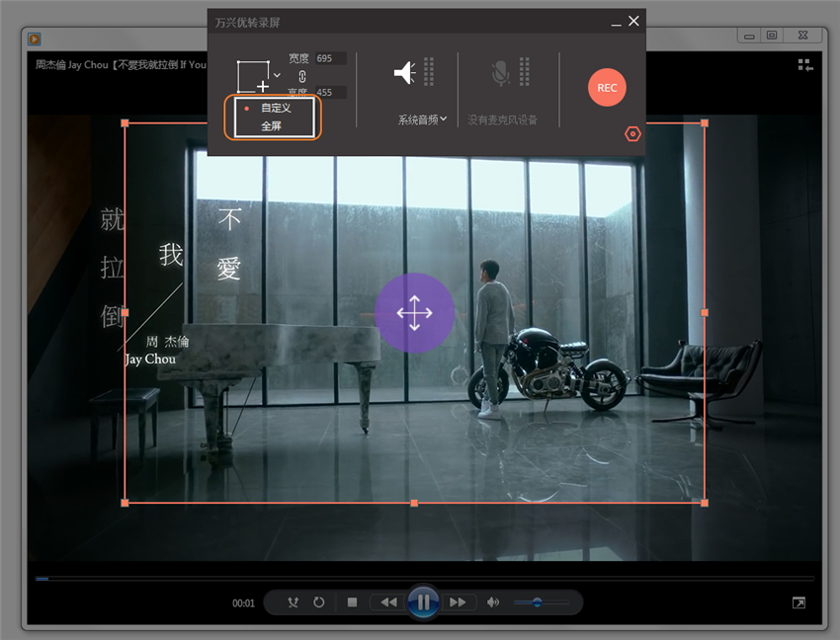Start recording with the REC button
This screenshot has height=640, width=840.
607,87
